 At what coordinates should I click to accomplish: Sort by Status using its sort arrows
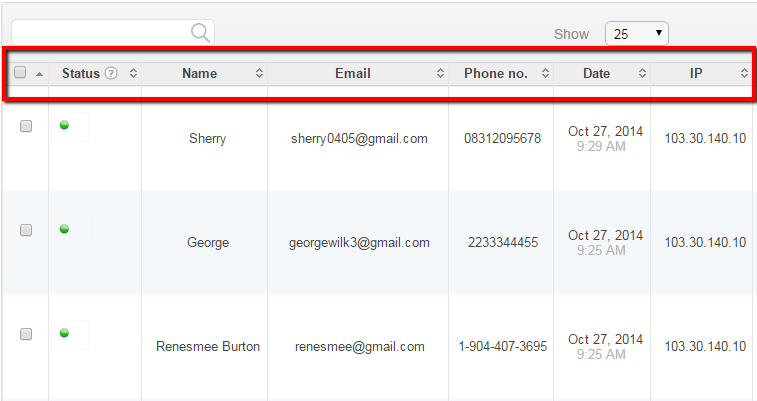[133, 74]
